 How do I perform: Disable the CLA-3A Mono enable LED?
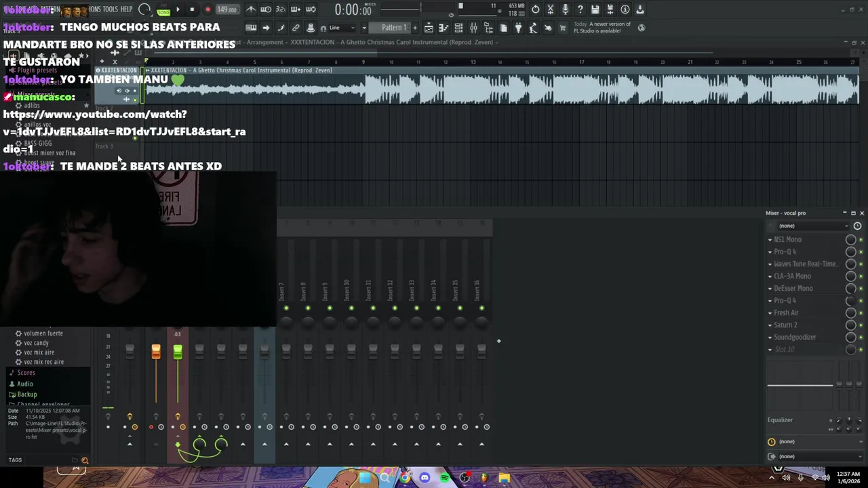pos(861,277)
